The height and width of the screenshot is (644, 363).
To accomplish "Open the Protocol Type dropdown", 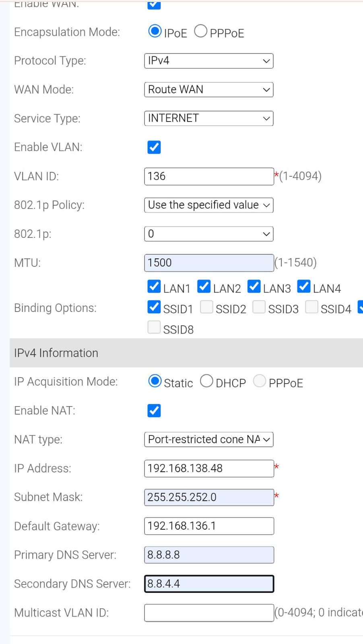I will pos(209,61).
